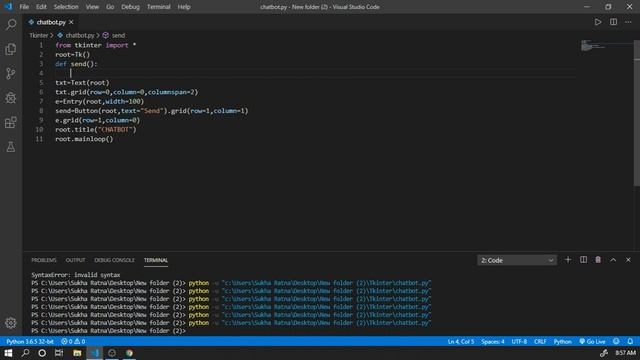The width and height of the screenshot is (640, 360).
Task: Open Chrome from the taskbar
Action: click(x=129, y=353)
